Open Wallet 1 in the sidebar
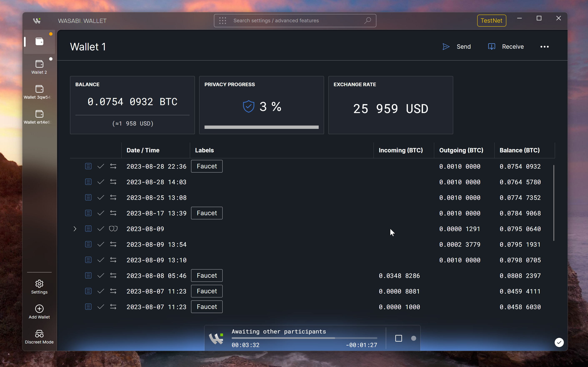This screenshot has width=588, height=367. point(39,42)
